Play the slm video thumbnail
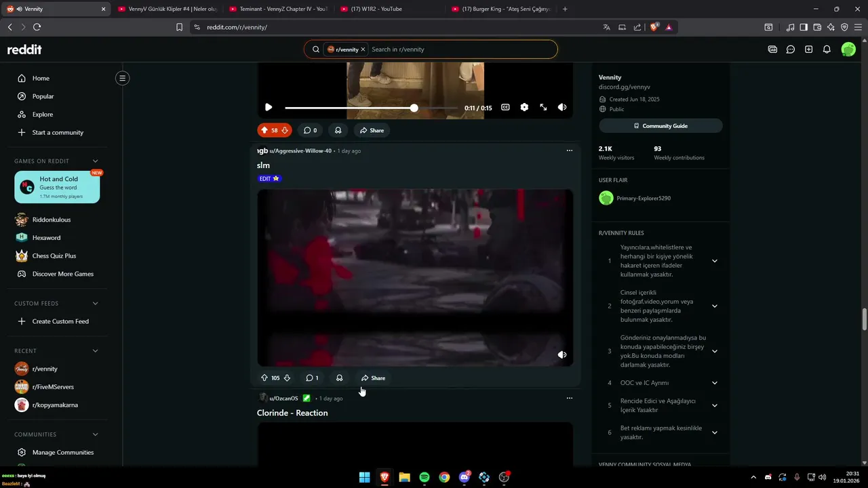This screenshot has height=488, width=868. pos(415,278)
